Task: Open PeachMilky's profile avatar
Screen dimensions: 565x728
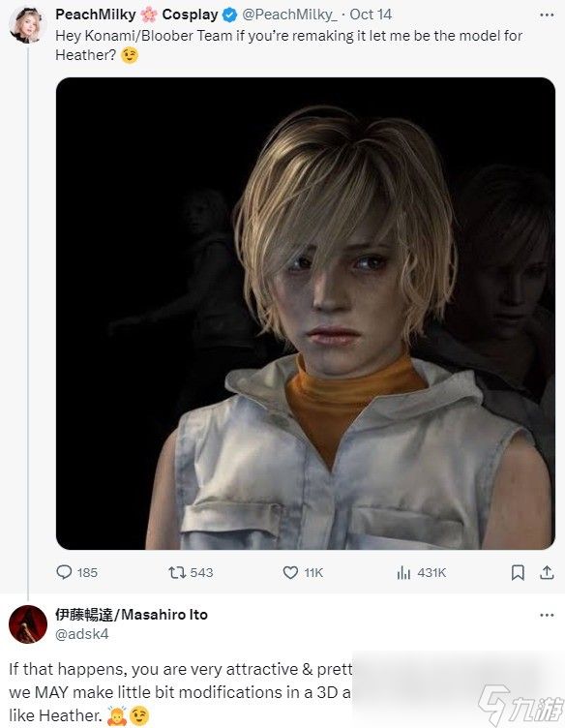Action: click(27, 25)
